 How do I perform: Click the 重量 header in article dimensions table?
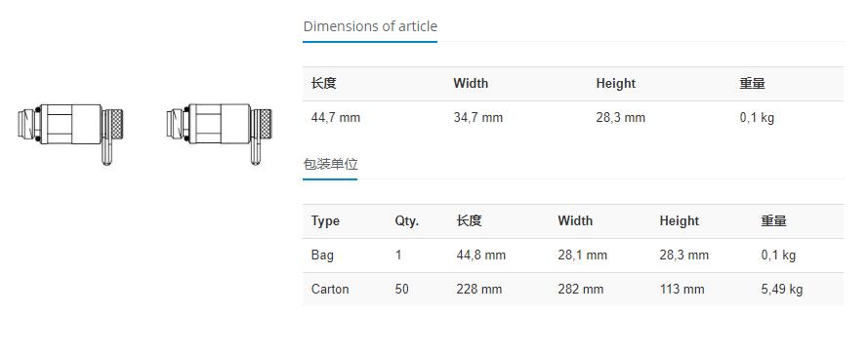click(752, 84)
